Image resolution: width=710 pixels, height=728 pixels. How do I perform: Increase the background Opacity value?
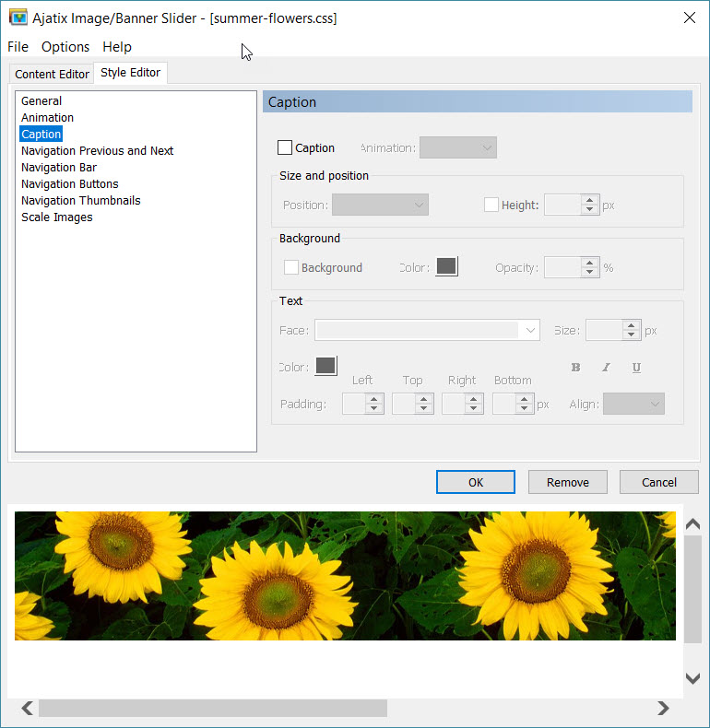[589, 263]
